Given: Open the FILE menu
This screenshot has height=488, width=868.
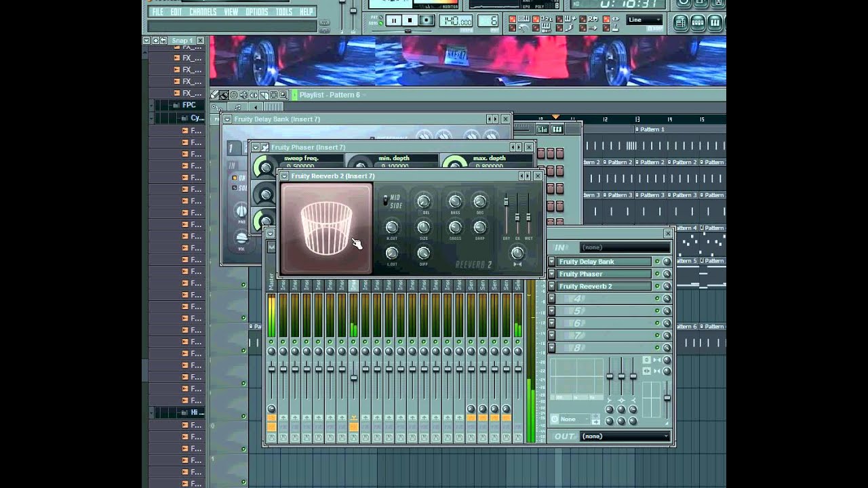Looking at the screenshot, I should (158, 12).
